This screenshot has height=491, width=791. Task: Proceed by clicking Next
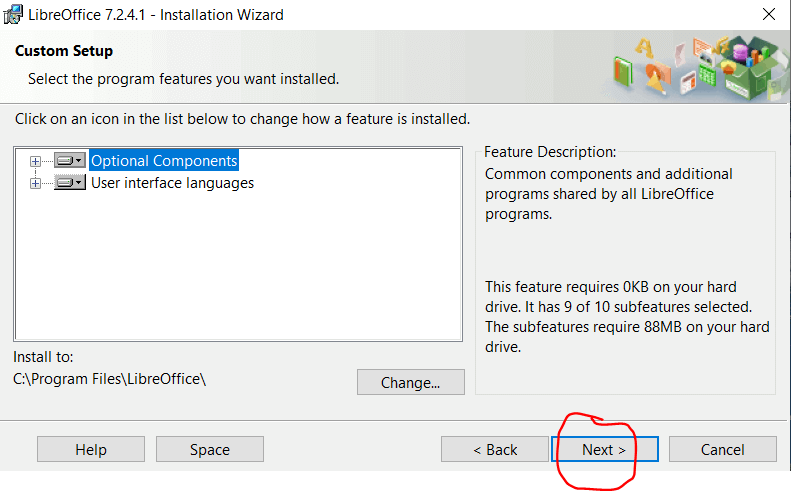tap(604, 449)
